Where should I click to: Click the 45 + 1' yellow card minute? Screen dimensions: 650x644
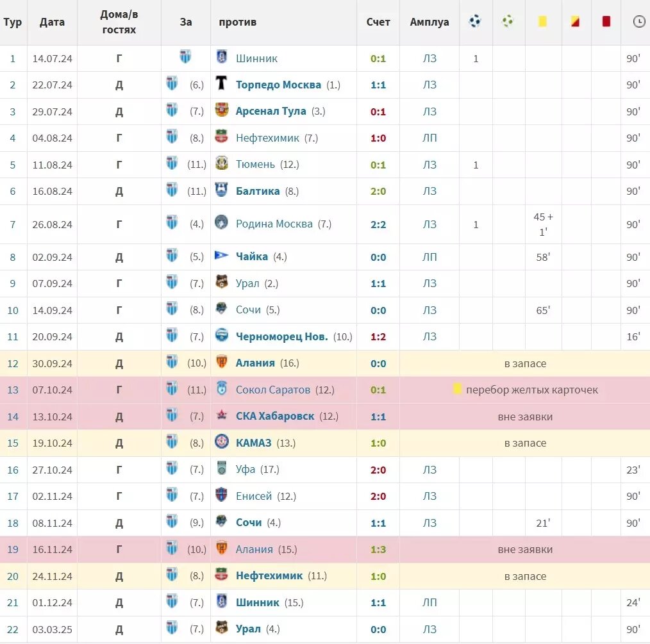pos(543,224)
